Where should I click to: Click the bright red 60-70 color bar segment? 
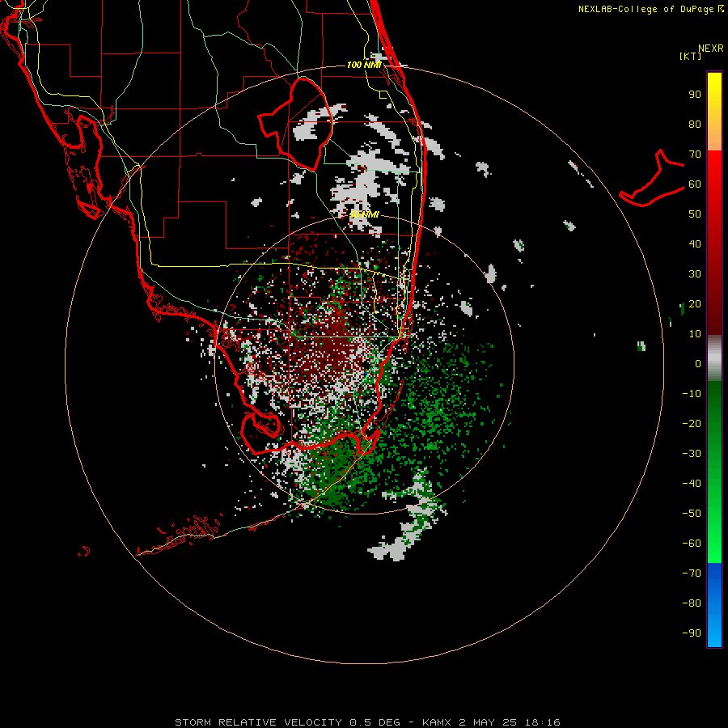[714, 167]
